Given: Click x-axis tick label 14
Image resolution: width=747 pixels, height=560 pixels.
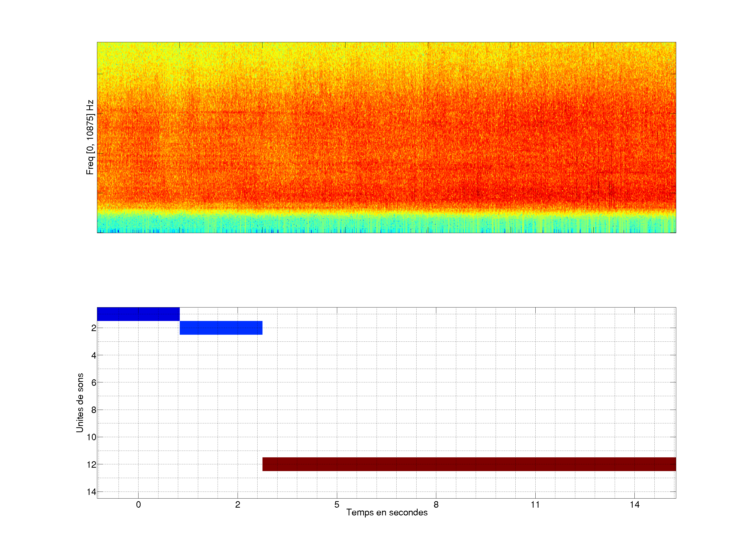Looking at the screenshot, I should click(x=634, y=505).
